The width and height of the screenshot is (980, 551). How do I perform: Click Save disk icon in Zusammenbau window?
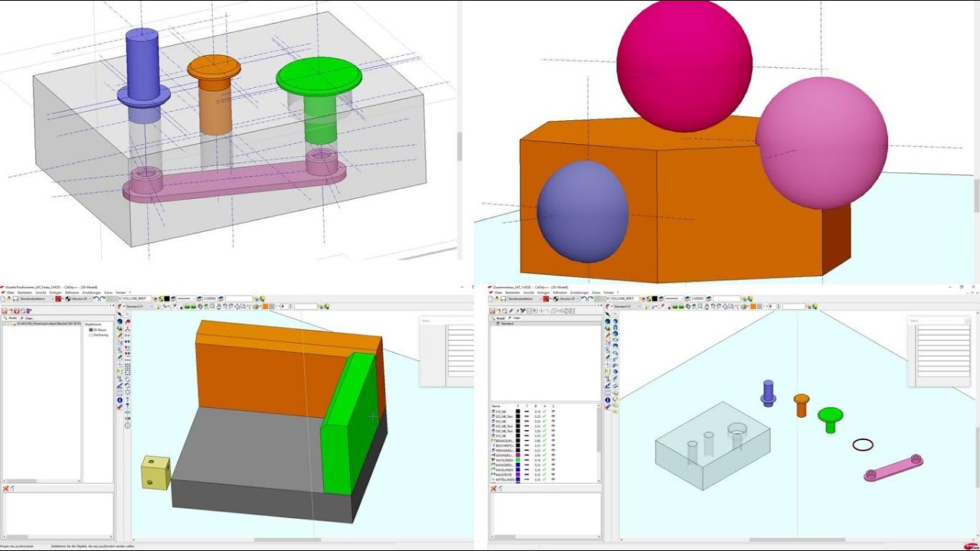click(x=503, y=298)
